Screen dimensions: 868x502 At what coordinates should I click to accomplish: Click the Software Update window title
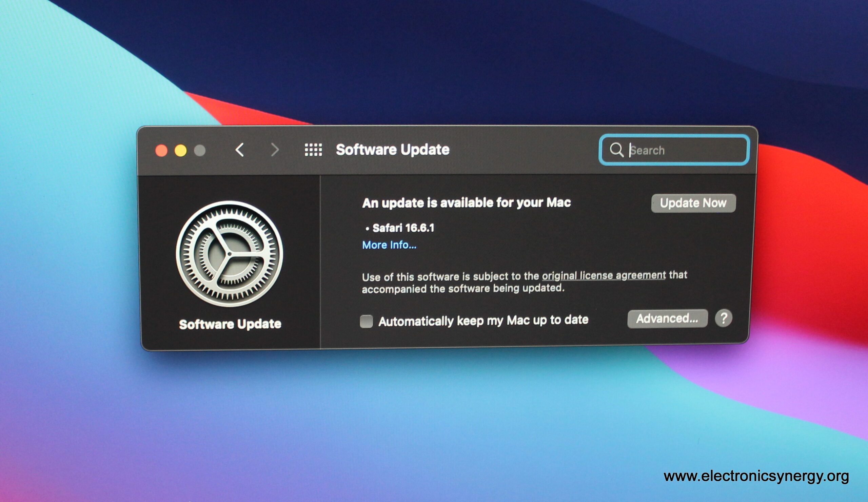(x=392, y=150)
